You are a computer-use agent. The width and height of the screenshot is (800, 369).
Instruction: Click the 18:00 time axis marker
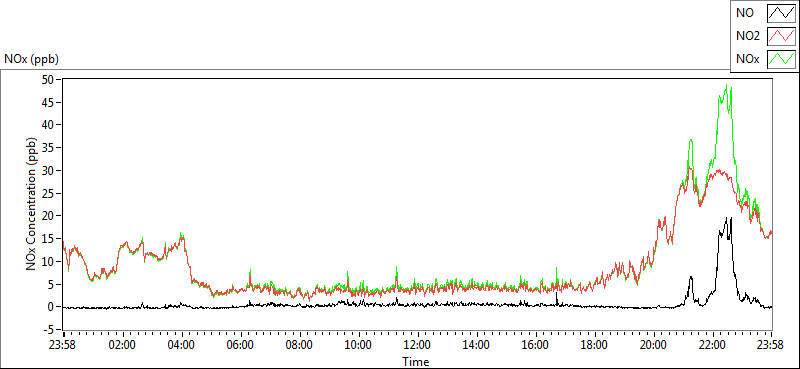click(x=594, y=344)
